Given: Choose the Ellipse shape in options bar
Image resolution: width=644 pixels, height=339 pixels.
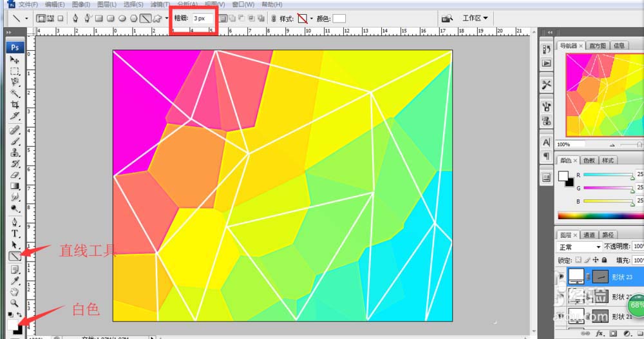Looking at the screenshot, I should 122,19.
